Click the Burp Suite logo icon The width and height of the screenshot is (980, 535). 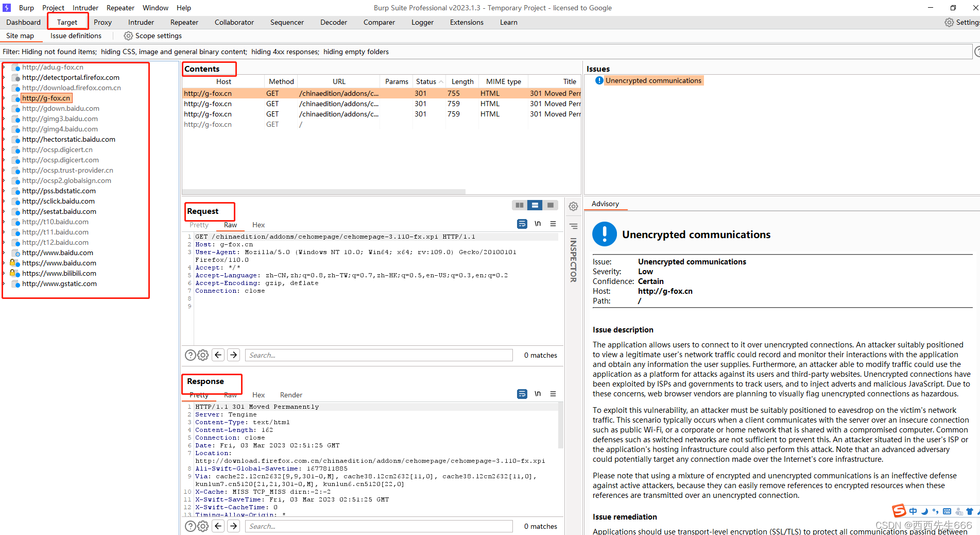pyautogui.click(x=7, y=8)
